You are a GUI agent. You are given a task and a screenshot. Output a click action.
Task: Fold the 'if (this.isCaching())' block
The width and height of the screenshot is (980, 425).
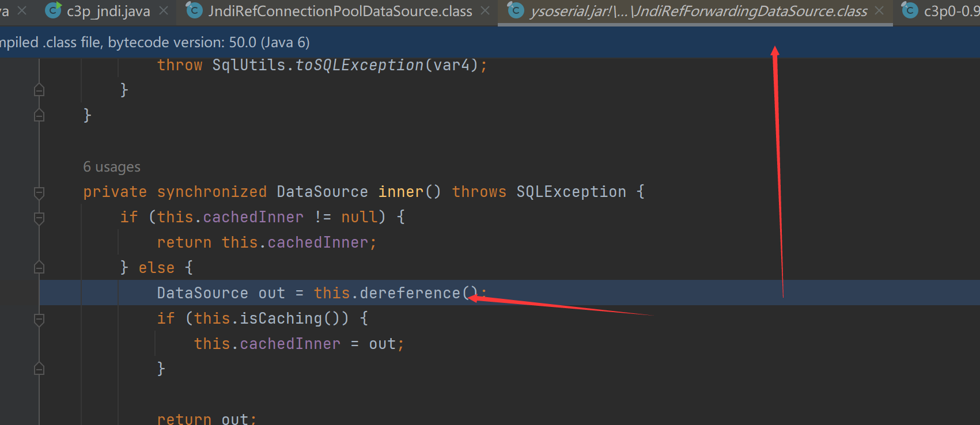pyautogui.click(x=39, y=319)
